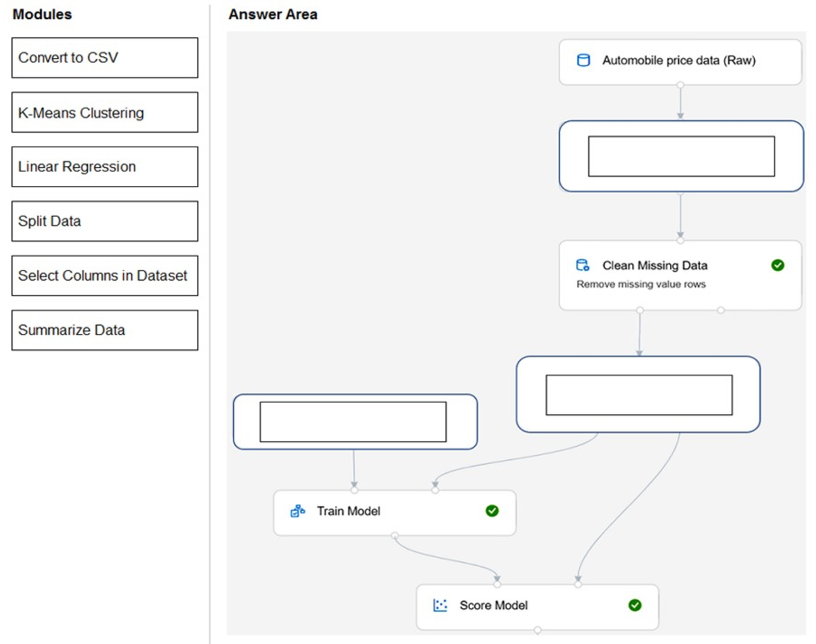Image resolution: width=816 pixels, height=644 pixels.
Task: Click empty slot below Clean Missing Data
Action: point(638,395)
